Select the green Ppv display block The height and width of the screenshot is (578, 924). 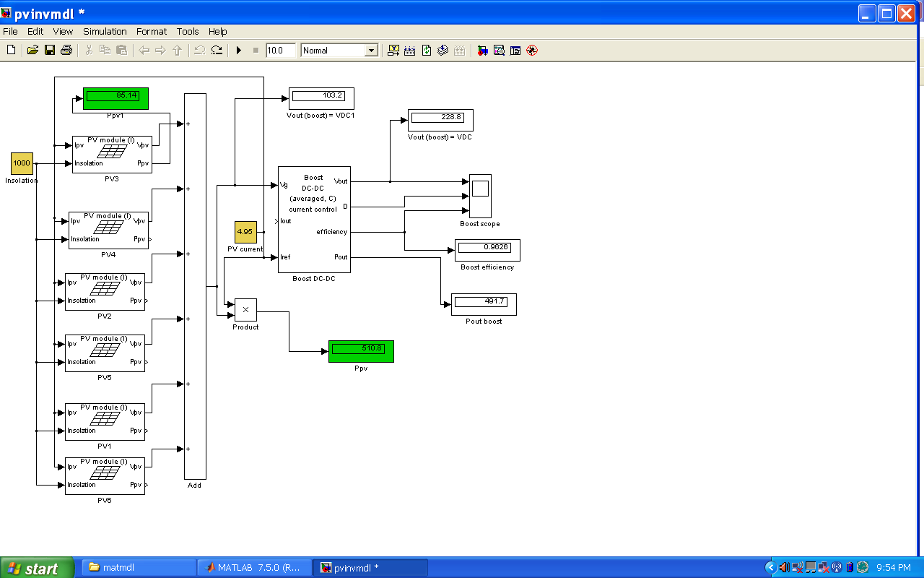361,351
